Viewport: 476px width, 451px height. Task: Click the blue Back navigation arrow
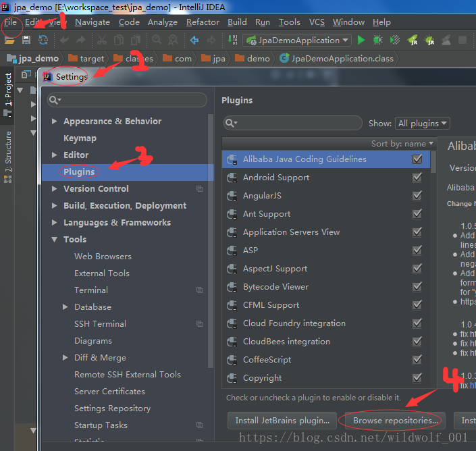194,40
